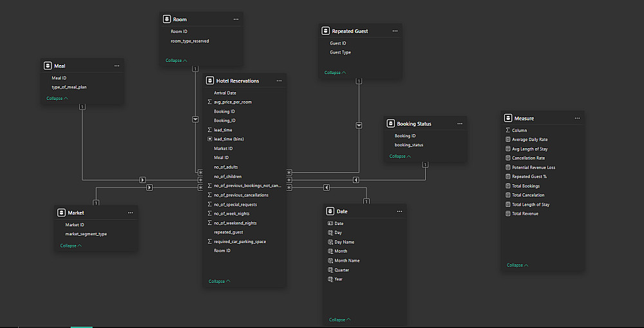644x328 pixels.
Task: Collapse the Room table card
Action: click(176, 61)
